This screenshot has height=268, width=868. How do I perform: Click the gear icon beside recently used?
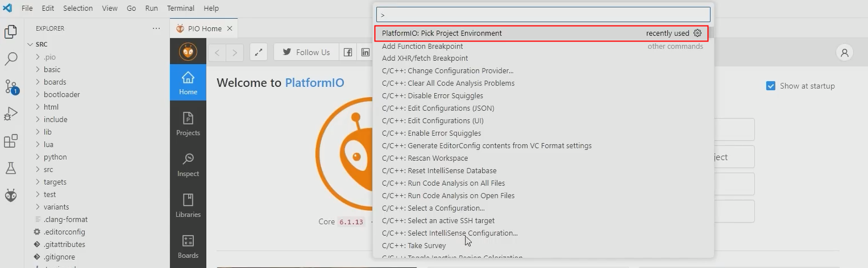tap(697, 33)
